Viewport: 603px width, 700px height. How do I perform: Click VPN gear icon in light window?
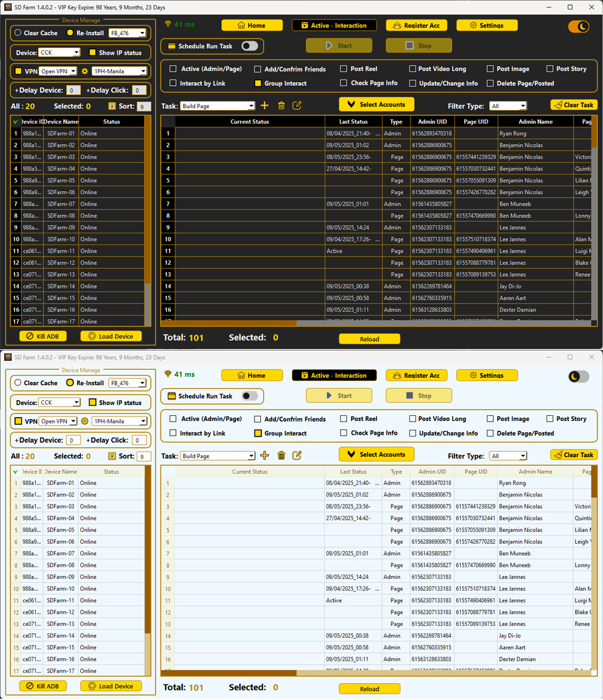pos(85,421)
